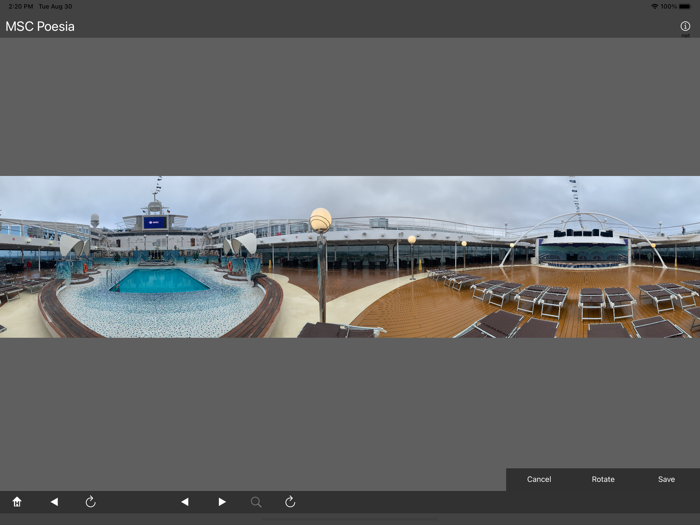
Task: Tap the Wi-Fi status icon
Action: [x=654, y=6]
